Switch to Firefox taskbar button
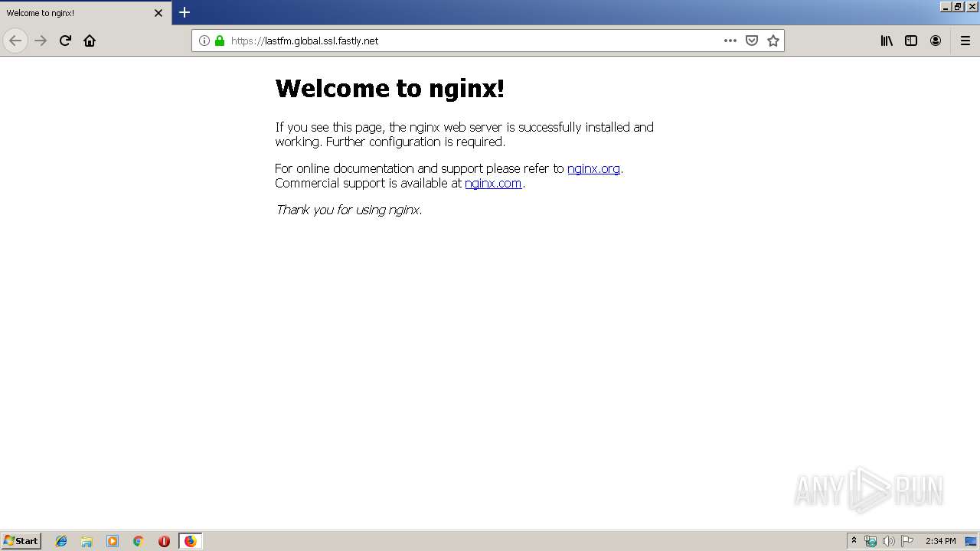This screenshot has height=551, width=980. coord(190,541)
